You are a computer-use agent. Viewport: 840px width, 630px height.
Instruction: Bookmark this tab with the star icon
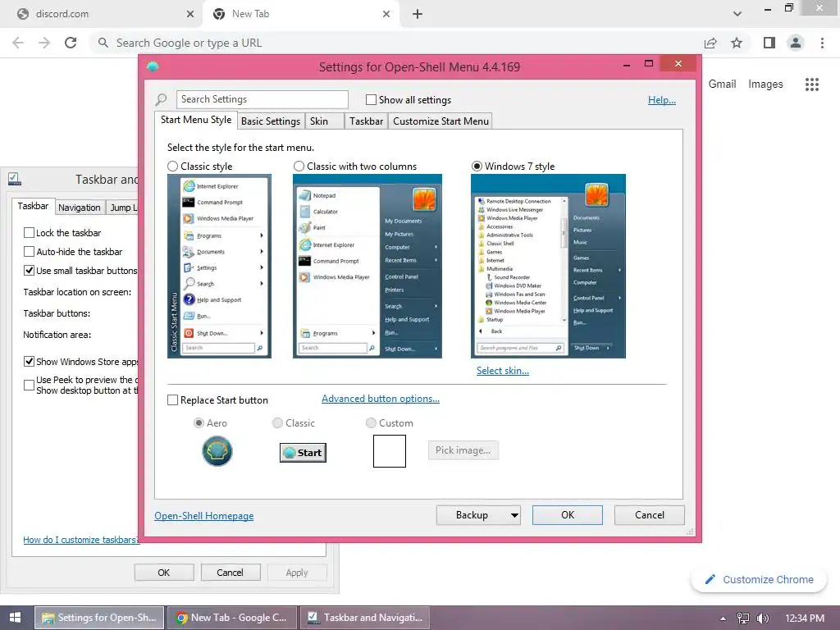click(x=737, y=43)
